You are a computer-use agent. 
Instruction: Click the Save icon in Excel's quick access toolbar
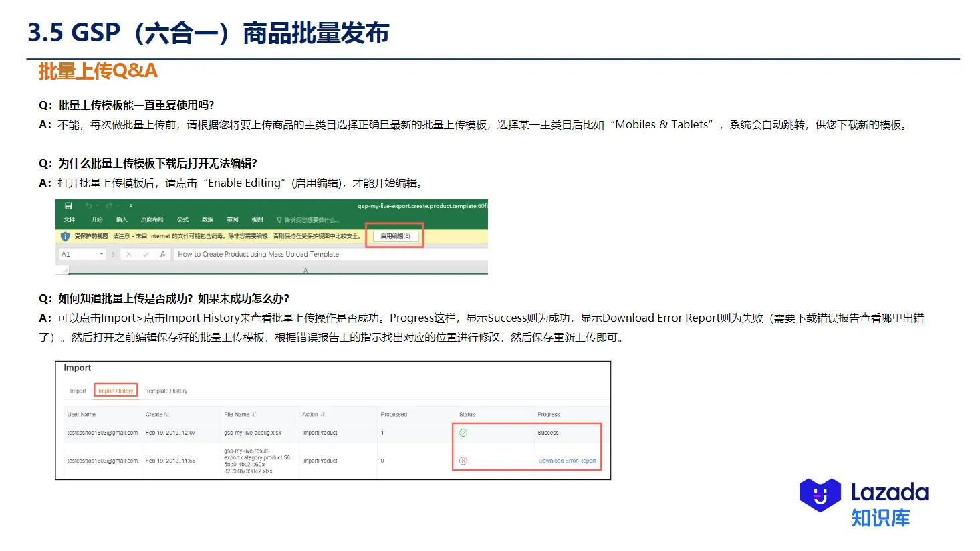(68, 205)
